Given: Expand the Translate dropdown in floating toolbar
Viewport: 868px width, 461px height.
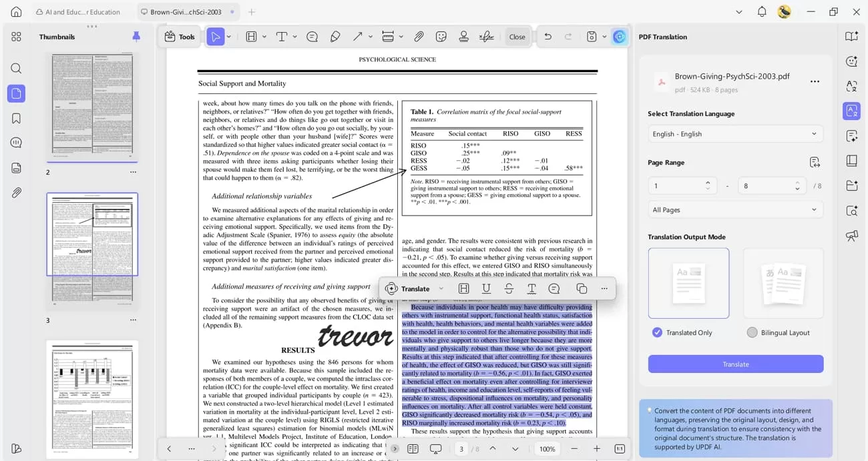Looking at the screenshot, I should point(440,288).
